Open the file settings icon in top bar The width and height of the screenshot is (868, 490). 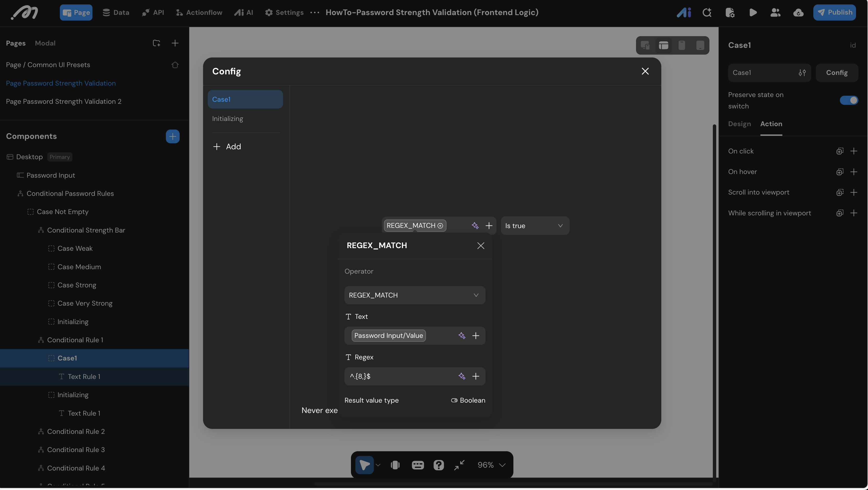tap(730, 12)
